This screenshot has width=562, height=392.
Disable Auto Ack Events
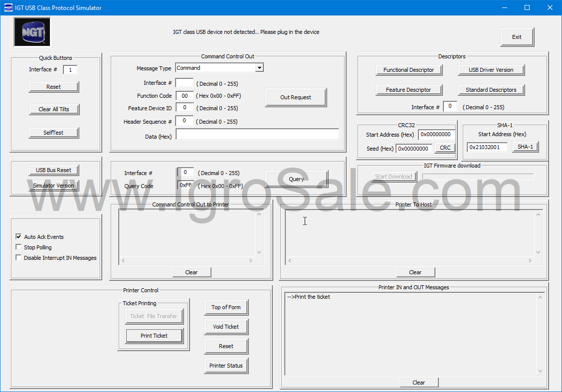tap(18, 236)
